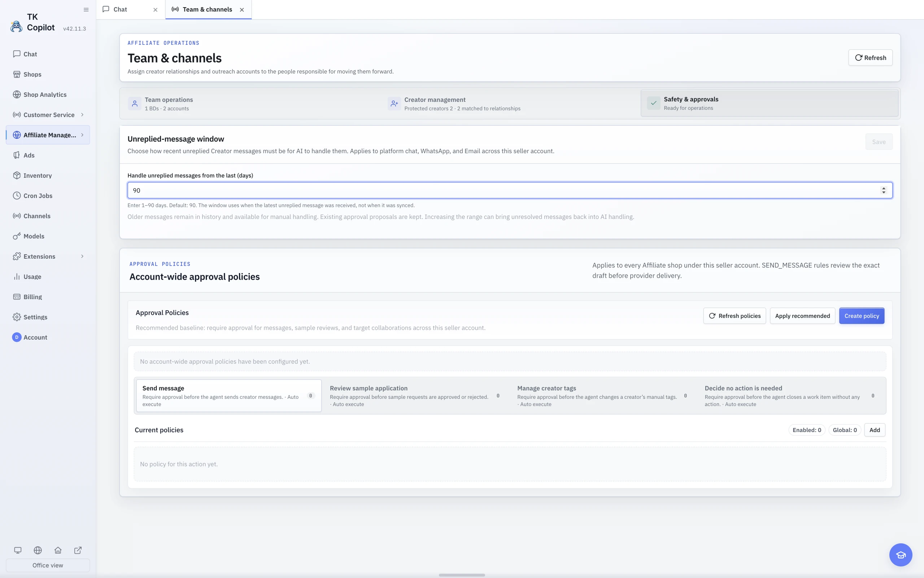Viewport: 924px width, 578px height.
Task: Click Apply recommended
Action: [x=802, y=316]
